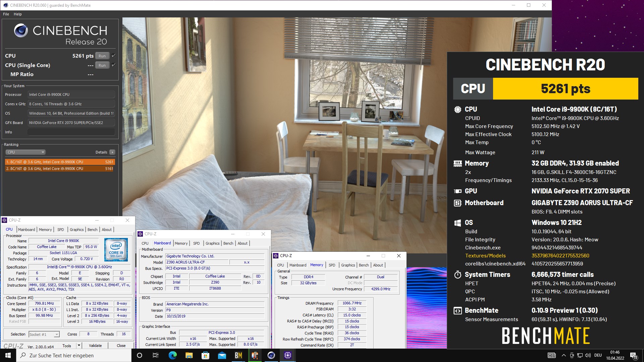This screenshot has width=644, height=362.
Task: Open the volume control tray icon
Action: 588,355
